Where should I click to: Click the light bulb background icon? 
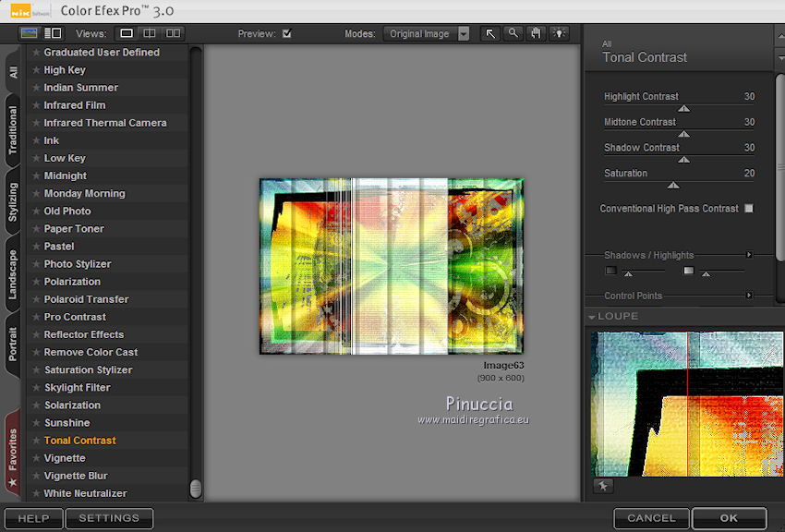(x=560, y=33)
